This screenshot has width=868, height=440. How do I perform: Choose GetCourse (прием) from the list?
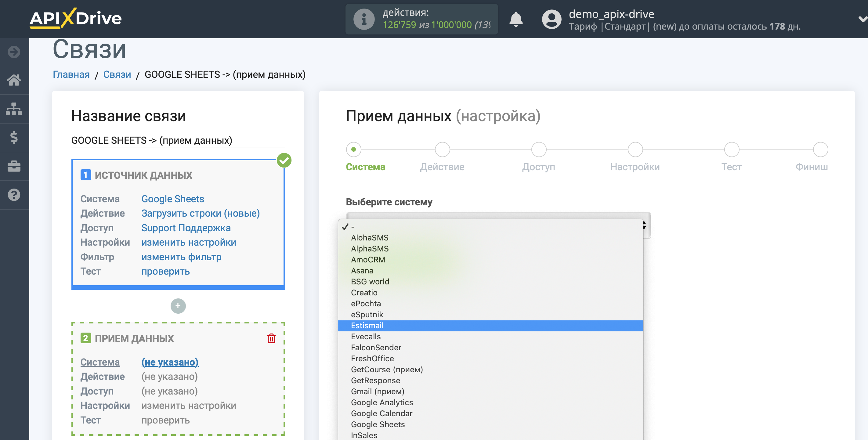click(x=490, y=370)
